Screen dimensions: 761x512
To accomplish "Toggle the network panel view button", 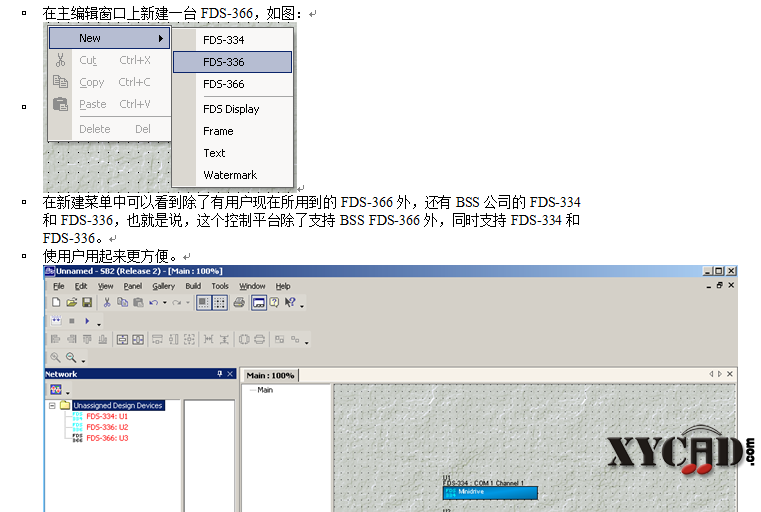I will click(259, 302).
